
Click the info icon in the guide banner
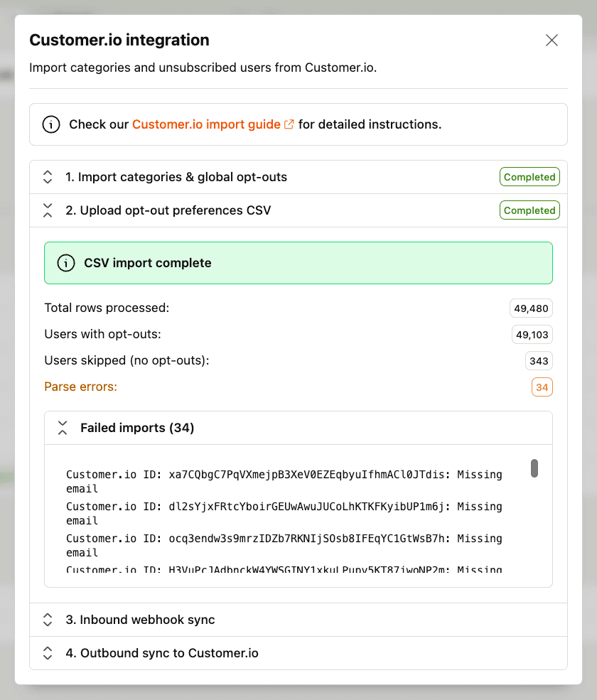coord(51,124)
